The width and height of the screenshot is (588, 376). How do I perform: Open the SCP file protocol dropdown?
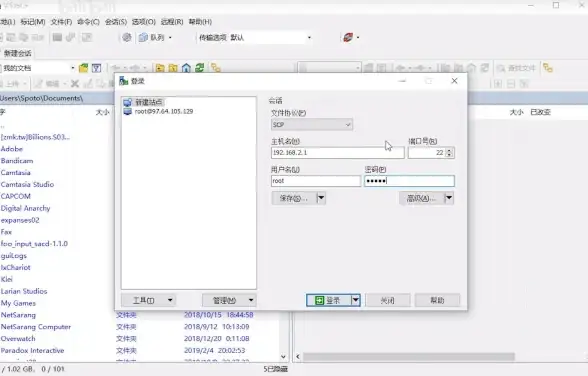[312, 124]
